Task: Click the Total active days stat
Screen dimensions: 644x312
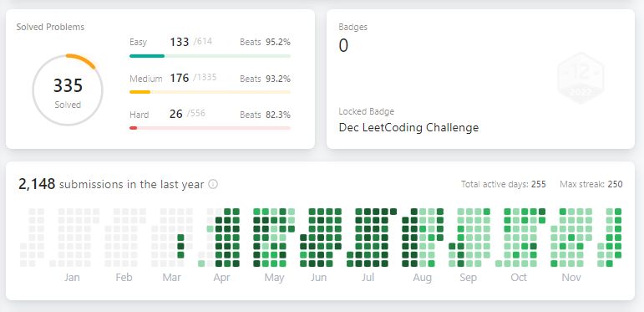Action: (x=503, y=184)
